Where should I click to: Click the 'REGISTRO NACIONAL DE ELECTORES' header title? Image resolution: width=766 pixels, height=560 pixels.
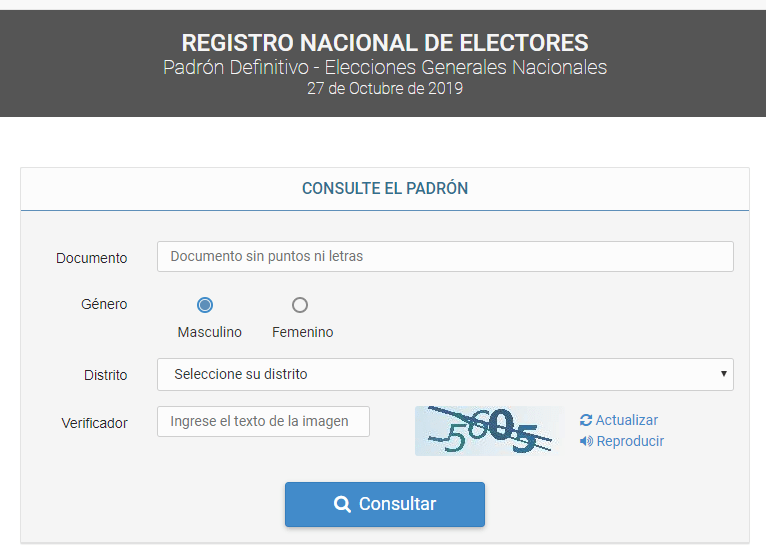point(385,43)
